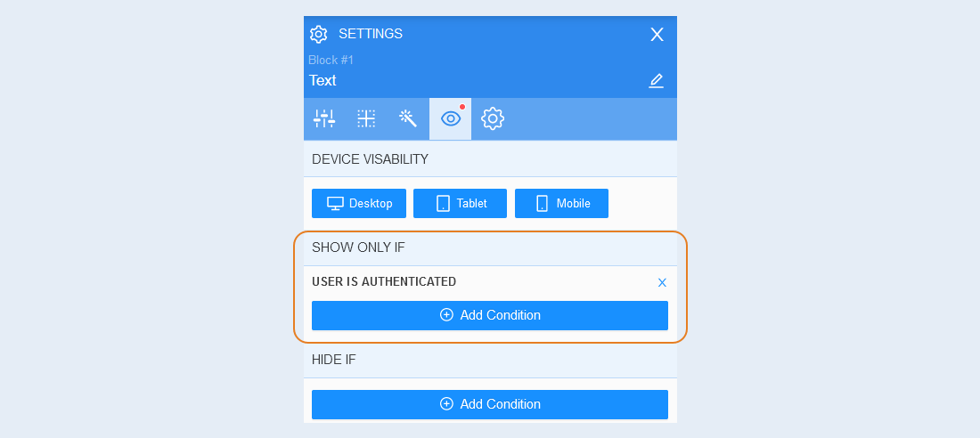Click the Show Only If section header
Image resolution: width=980 pixels, height=438 pixels.
coord(490,247)
